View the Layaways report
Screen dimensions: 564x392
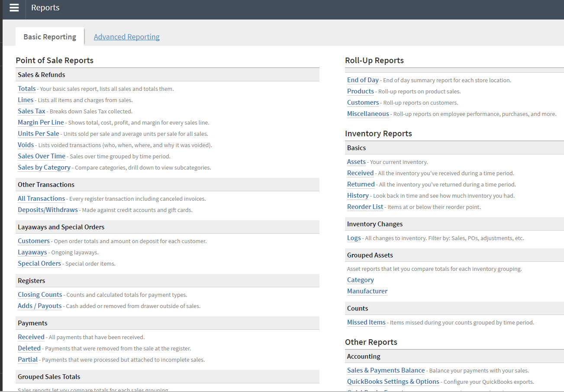point(32,252)
